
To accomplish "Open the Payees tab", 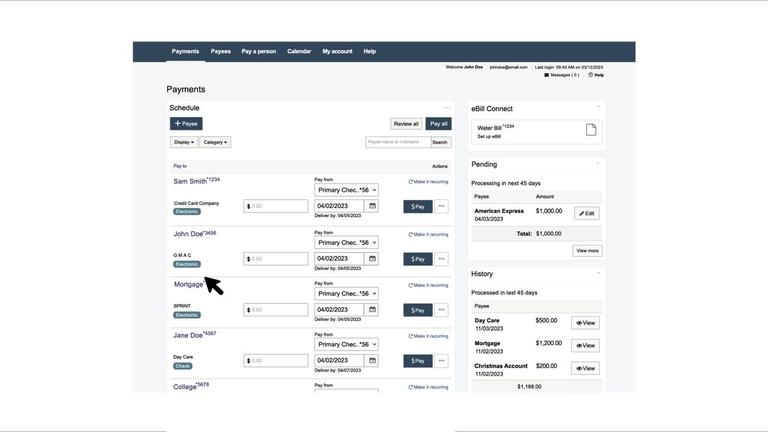I will coord(220,51).
